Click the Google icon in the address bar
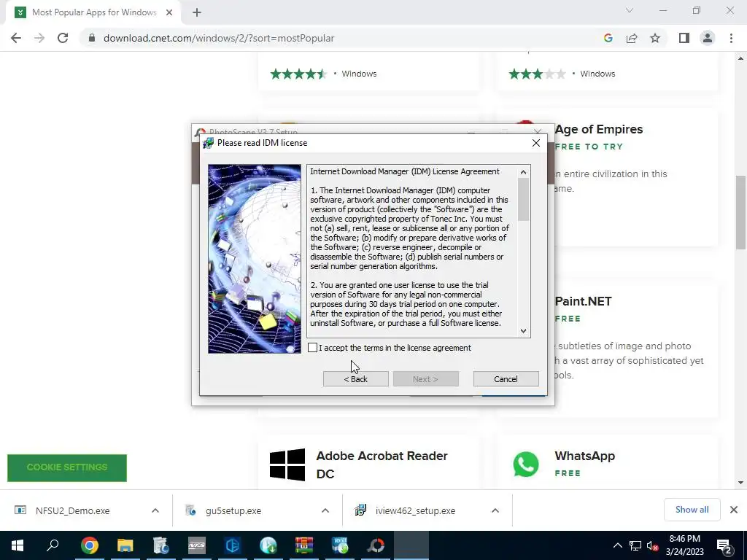This screenshot has width=747, height=560. (608, 38)
